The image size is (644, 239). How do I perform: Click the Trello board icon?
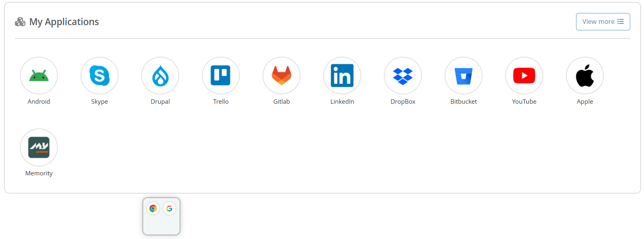(221, 76)
